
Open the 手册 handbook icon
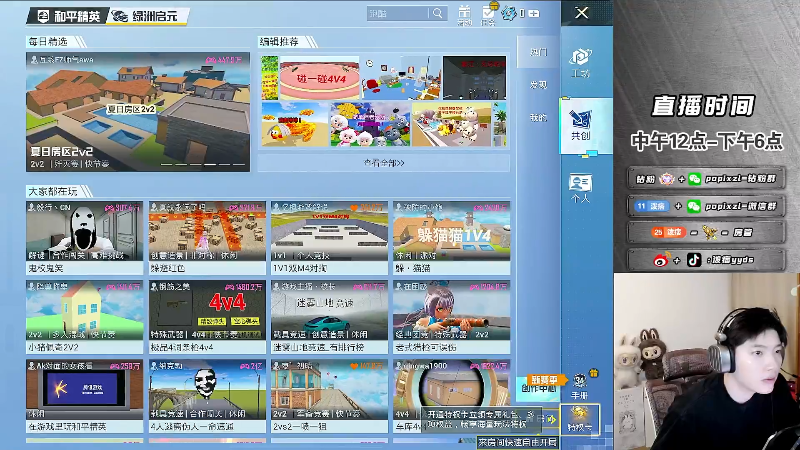pos(580,386)
